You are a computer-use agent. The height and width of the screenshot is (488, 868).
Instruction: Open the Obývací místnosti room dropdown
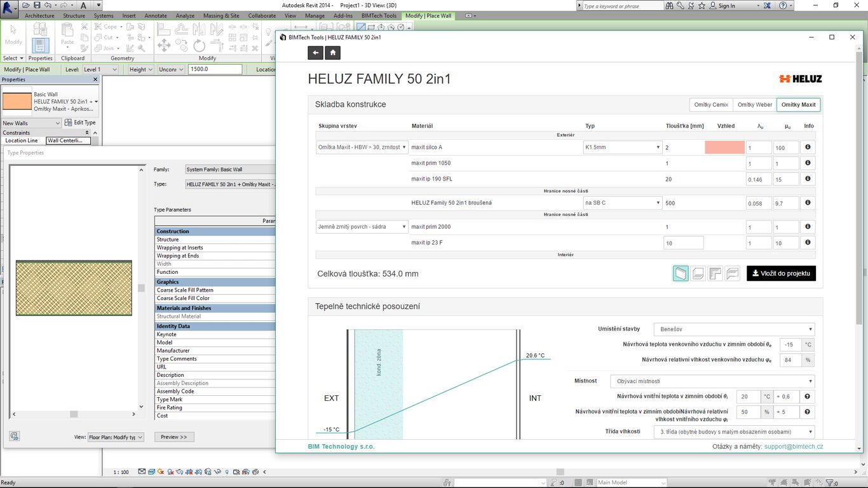click(712, 381)
